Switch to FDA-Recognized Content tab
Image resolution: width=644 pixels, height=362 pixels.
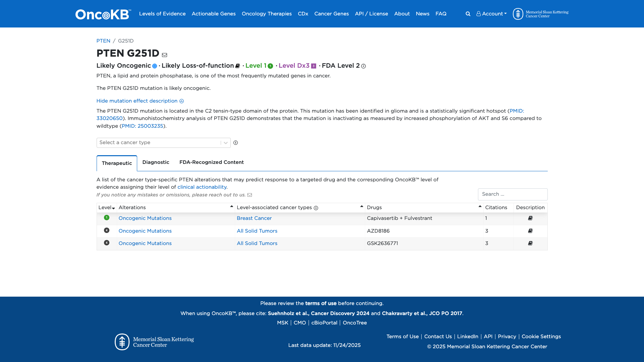click(x=211, y=162)
